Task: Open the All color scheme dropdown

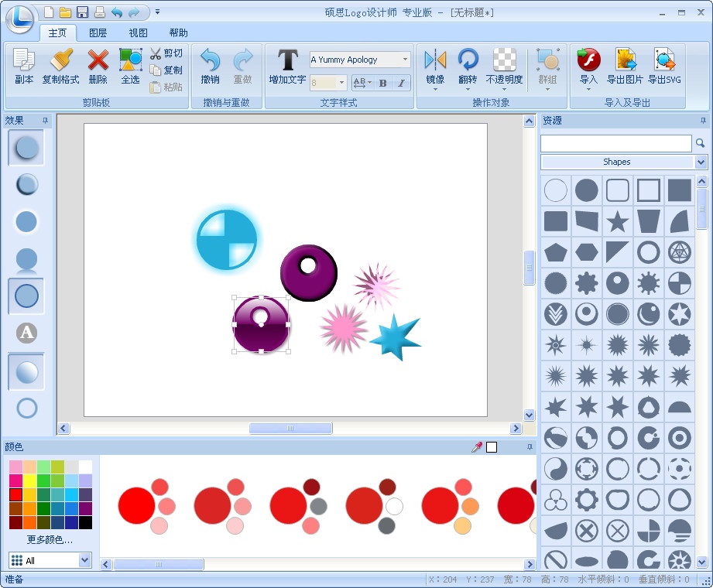Action: [x=84, y=560]
